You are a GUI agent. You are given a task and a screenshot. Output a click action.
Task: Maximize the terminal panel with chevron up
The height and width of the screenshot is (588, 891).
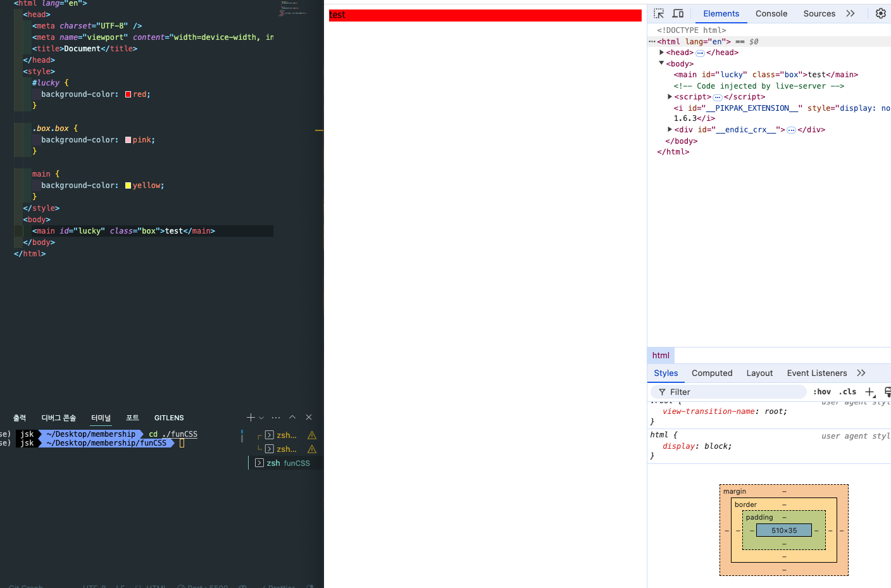coord(292,418)
